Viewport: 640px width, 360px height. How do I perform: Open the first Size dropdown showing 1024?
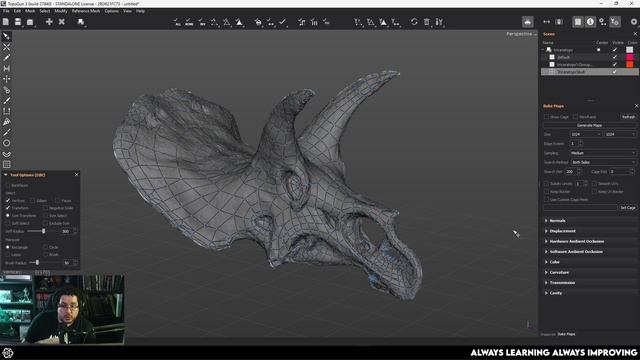click(586, 134)
